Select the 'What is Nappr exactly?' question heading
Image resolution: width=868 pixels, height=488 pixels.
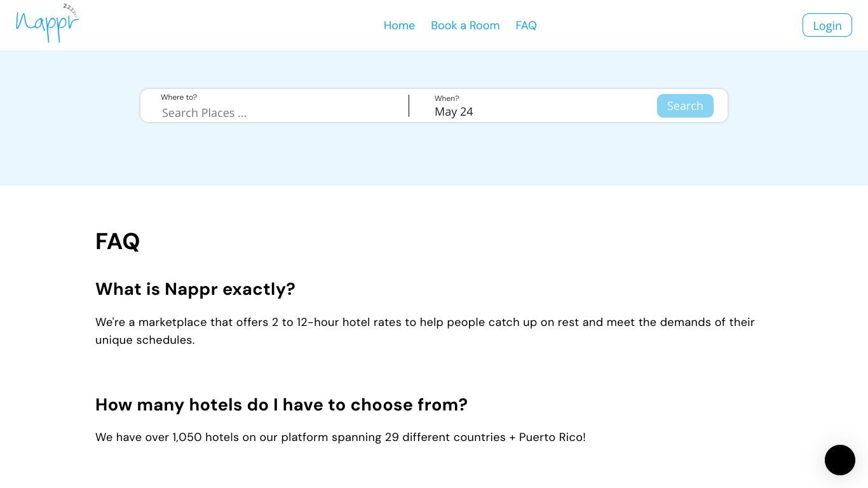(x=195, y=289)
